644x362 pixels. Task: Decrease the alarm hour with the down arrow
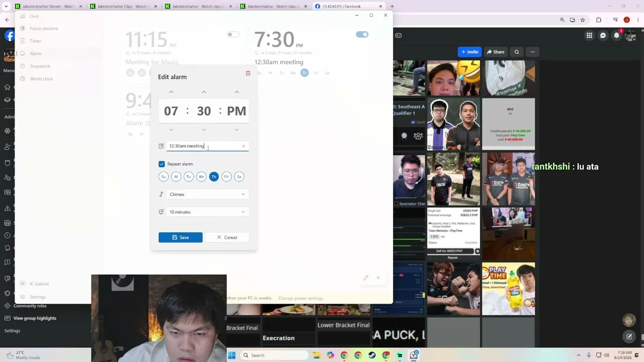pyautogui.click(x=171, y=130)
